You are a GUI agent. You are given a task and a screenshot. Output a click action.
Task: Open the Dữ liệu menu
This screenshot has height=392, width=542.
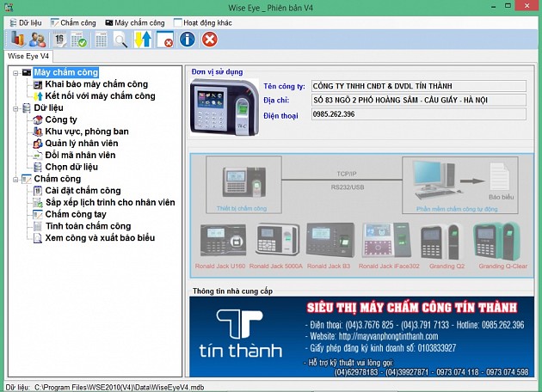pyautogui.click(x=26, y=23)
